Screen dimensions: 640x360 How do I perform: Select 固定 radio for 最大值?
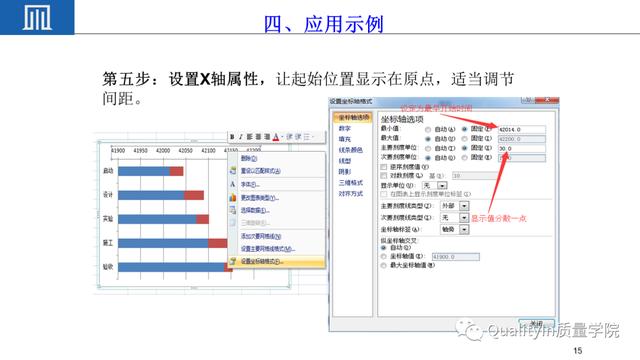click(464, 139)
